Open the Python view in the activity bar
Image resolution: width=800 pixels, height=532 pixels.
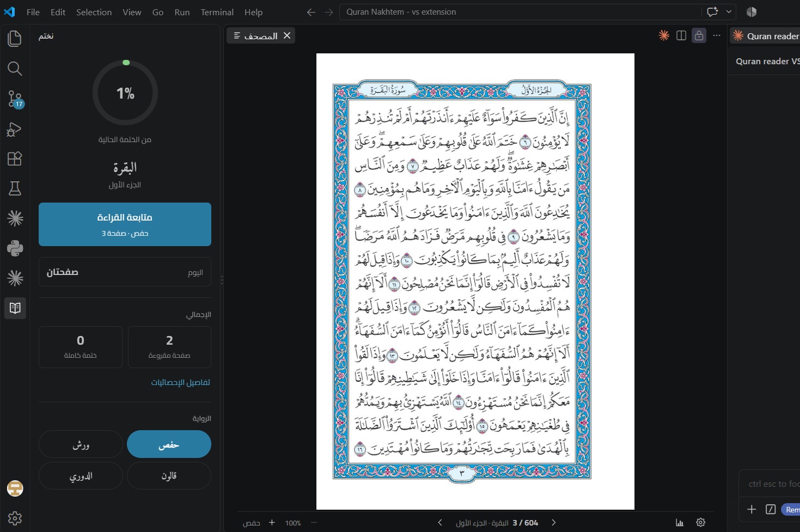tap(15, 248)
